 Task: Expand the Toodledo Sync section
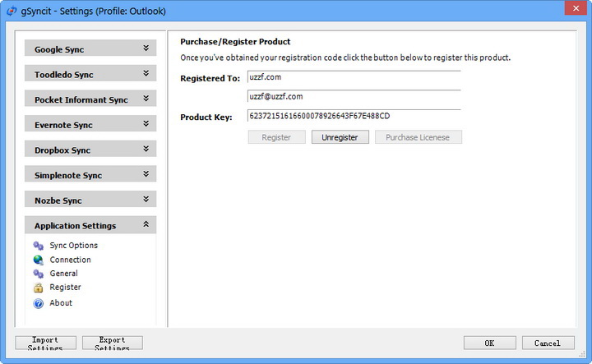click(146, 74)
